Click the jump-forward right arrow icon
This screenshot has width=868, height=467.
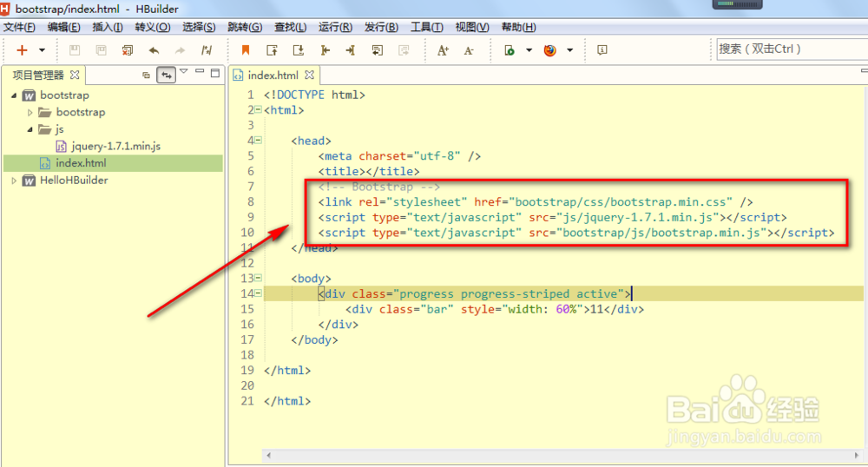[x=351, y=50]
